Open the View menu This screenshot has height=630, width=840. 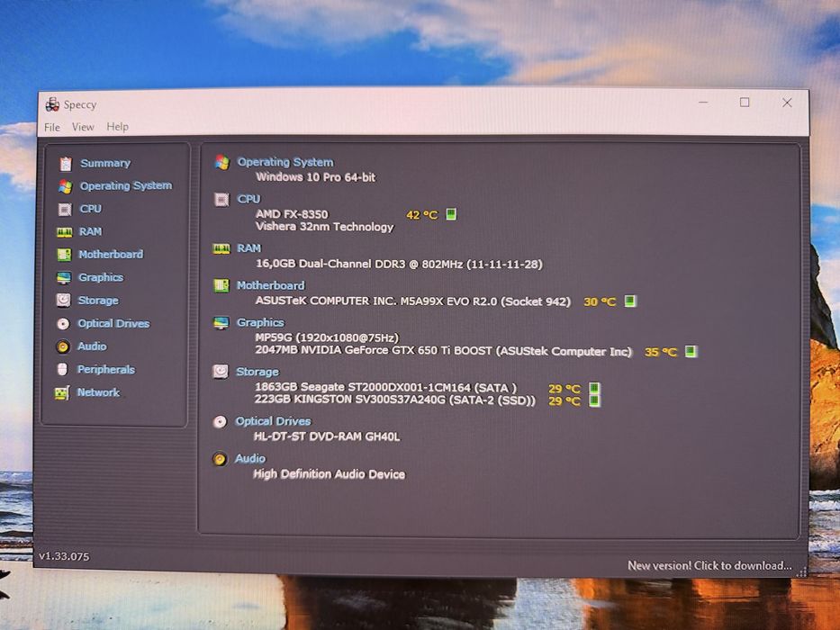point(83,127)
